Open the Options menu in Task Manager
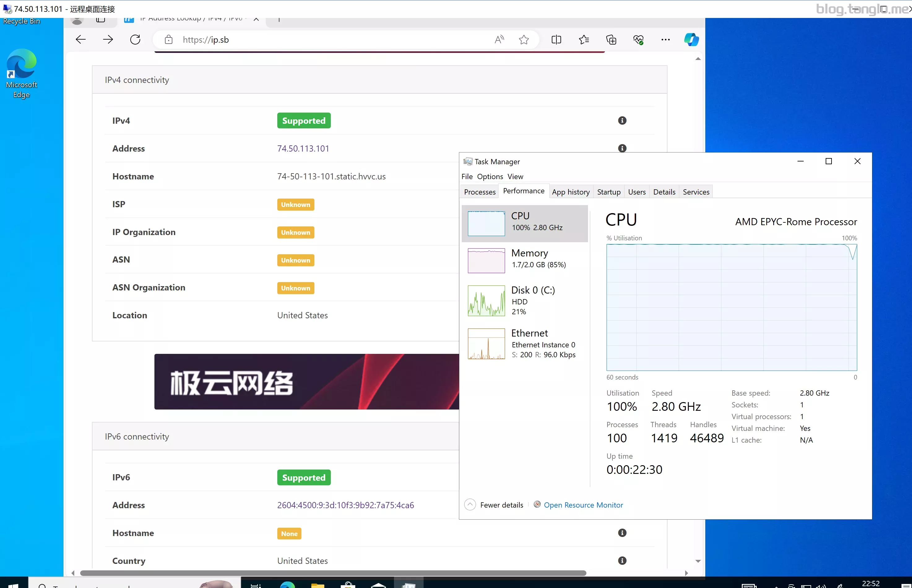Viewport: 912px width, 588px height. click(490, 176)
